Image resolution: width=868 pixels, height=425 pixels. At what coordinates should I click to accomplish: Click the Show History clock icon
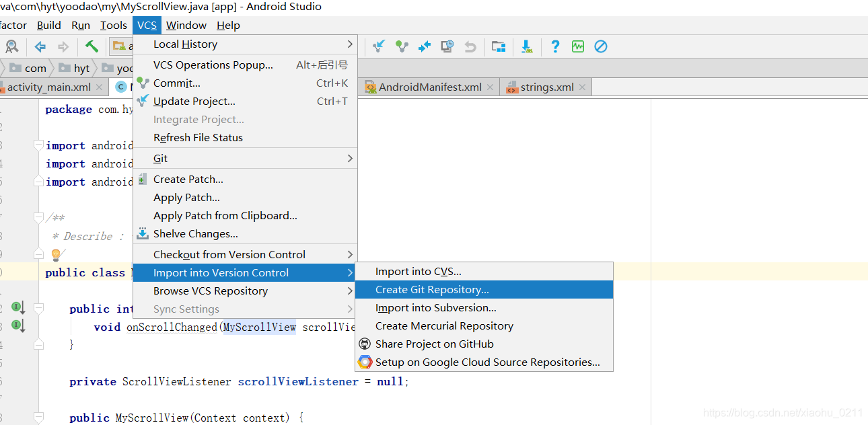click(x=447, y=46)
